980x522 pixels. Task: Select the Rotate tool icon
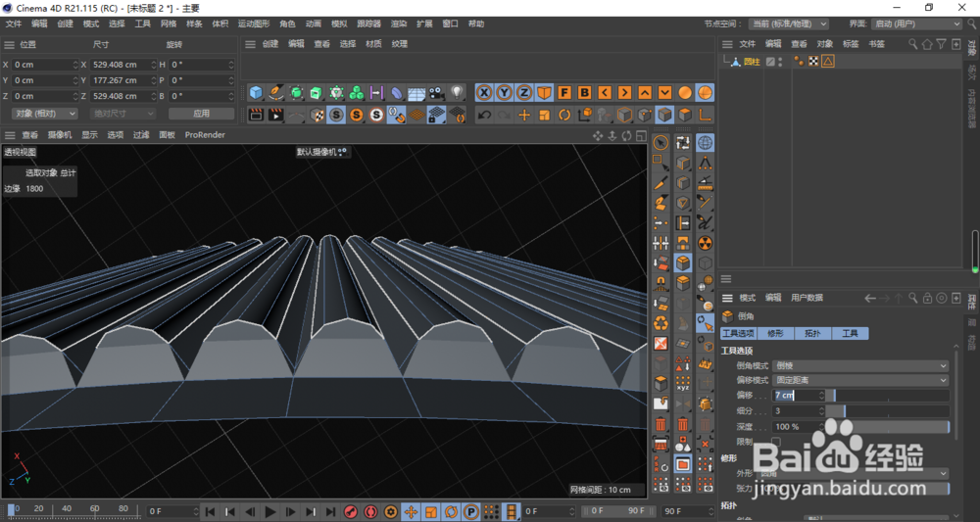pyautogui.click(x=564, y=115)
